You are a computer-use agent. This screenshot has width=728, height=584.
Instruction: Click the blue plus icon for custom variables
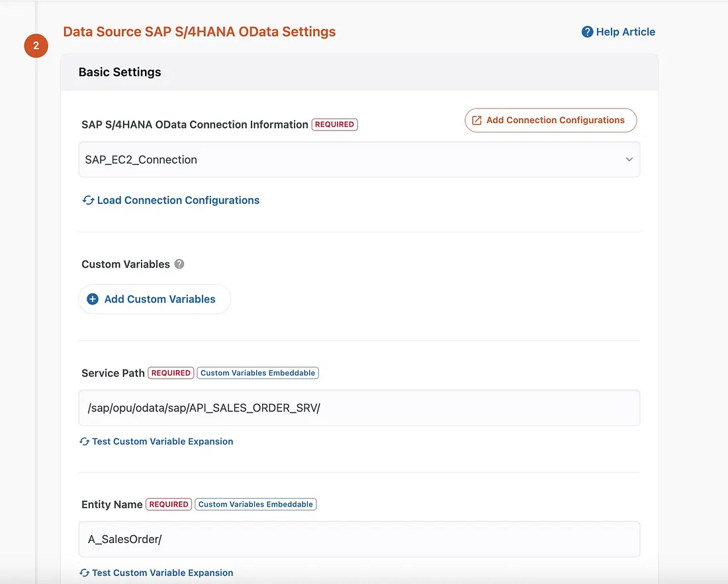pyautogui.click(x=93, y=299)
